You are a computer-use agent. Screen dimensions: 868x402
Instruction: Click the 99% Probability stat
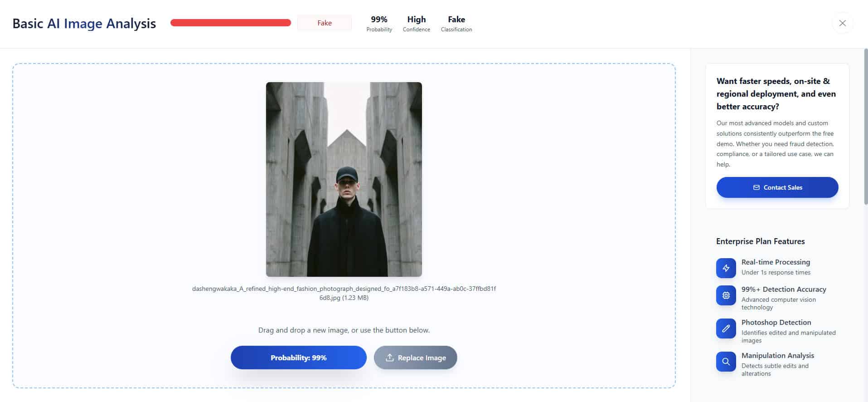(379, 24)
